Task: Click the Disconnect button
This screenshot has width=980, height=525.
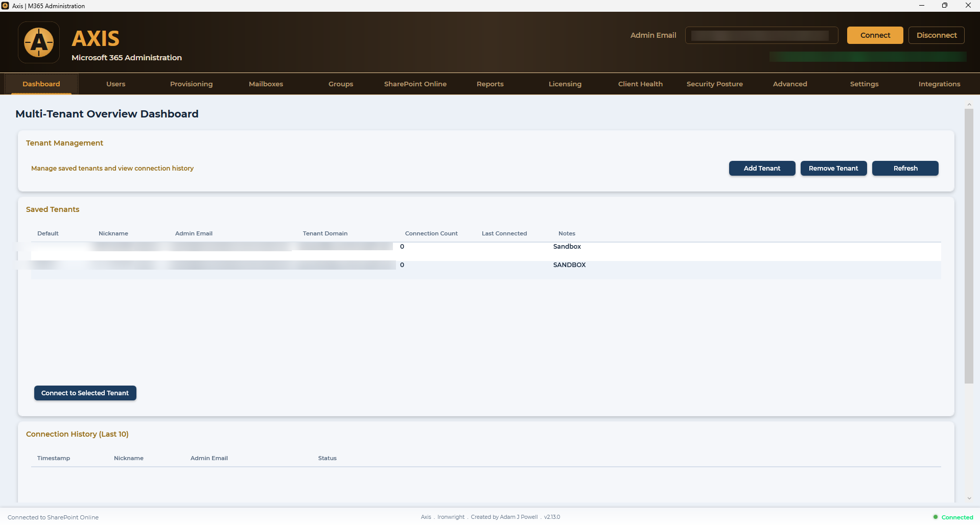Action: point(936,35)
